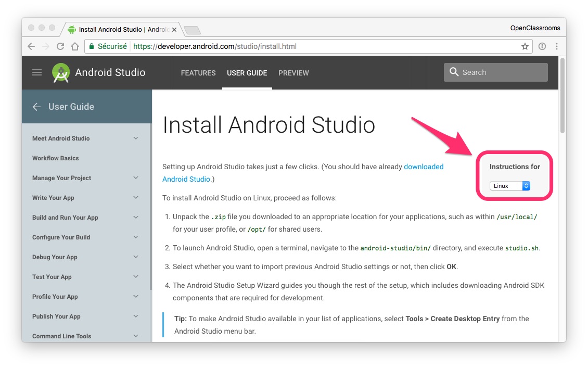This screenshot has width=588, height=368.
Task: Click the downloaded Android Studio link
Action: click(x=303, y=173)
